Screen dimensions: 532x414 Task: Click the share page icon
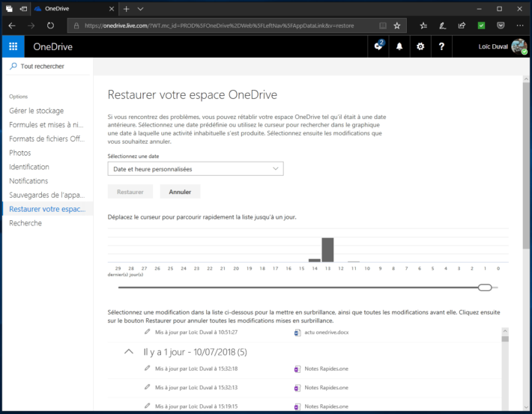(x=462, y=25)
